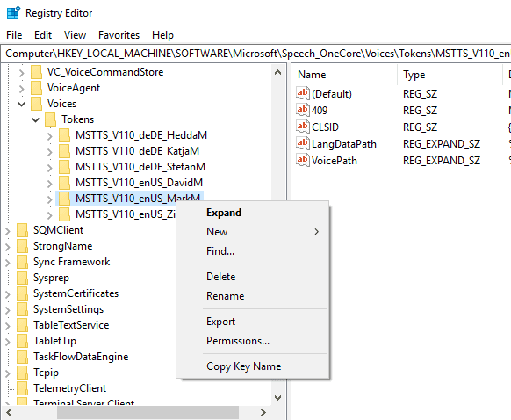Click the tree horizontal scroll right arrow
Screen dimensions: 511x420
(x=263, y=412)
